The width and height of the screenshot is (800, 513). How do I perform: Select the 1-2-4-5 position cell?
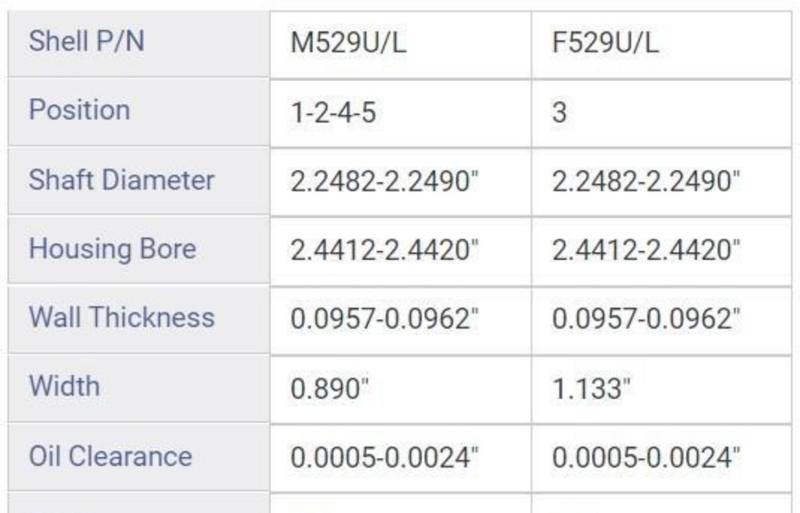[x=334, y=112]
